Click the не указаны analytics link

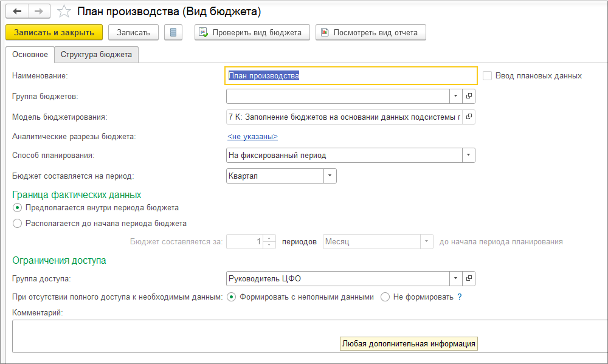(252, 137)
